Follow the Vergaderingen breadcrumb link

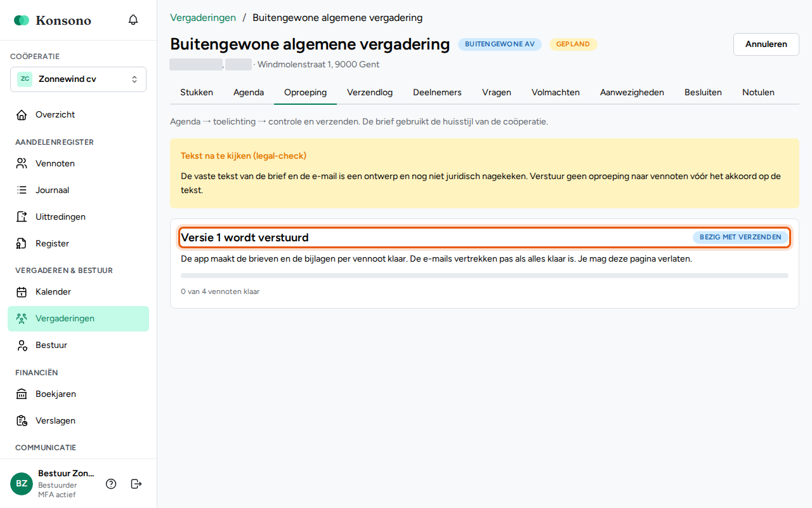click(x=203, y=18)
